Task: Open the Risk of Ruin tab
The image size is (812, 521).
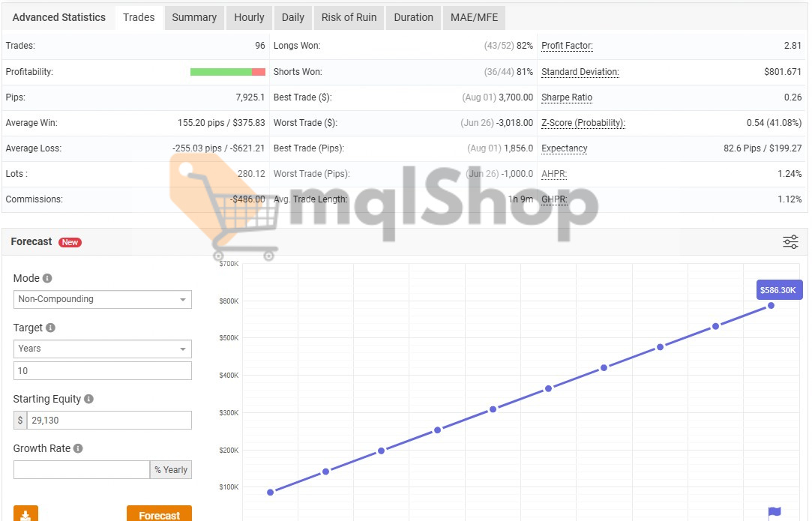Action: click(348, 17)
